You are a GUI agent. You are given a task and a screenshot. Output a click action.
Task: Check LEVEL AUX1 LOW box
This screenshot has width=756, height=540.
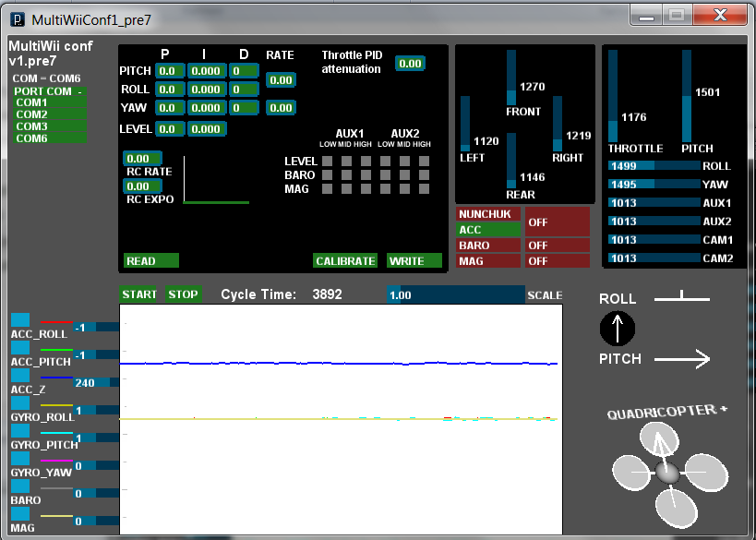tap(328, 161)
